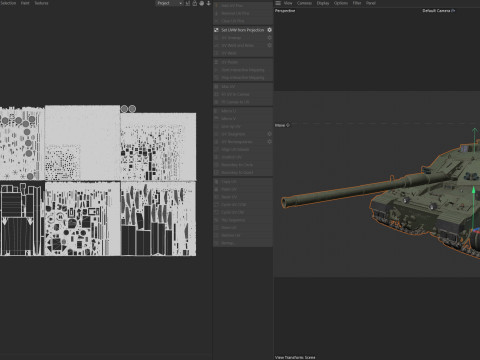Screen dimensions: 480x360
Task: Open the Cameras menu
Action: coord(304,3)
